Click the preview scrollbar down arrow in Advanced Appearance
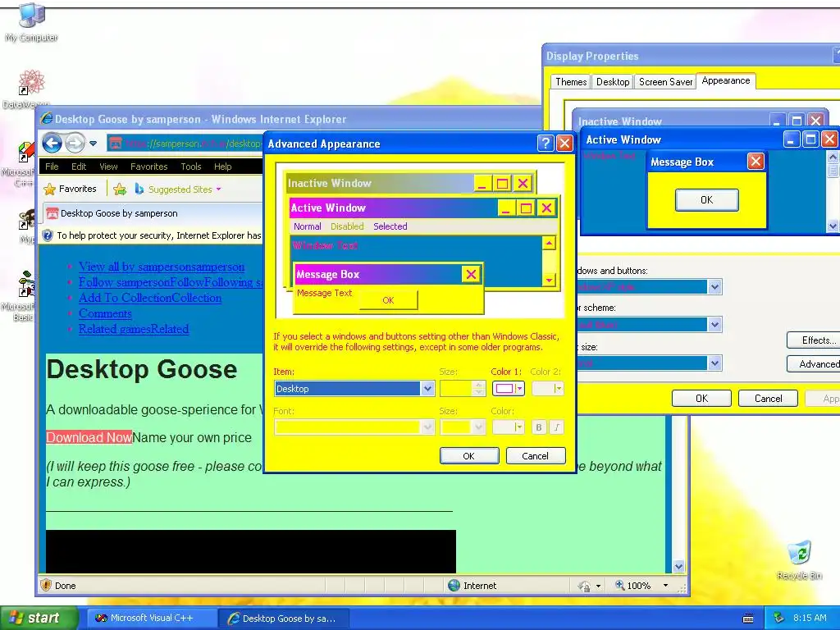Viewport: 840px width, 630px height. click(549, 280)
